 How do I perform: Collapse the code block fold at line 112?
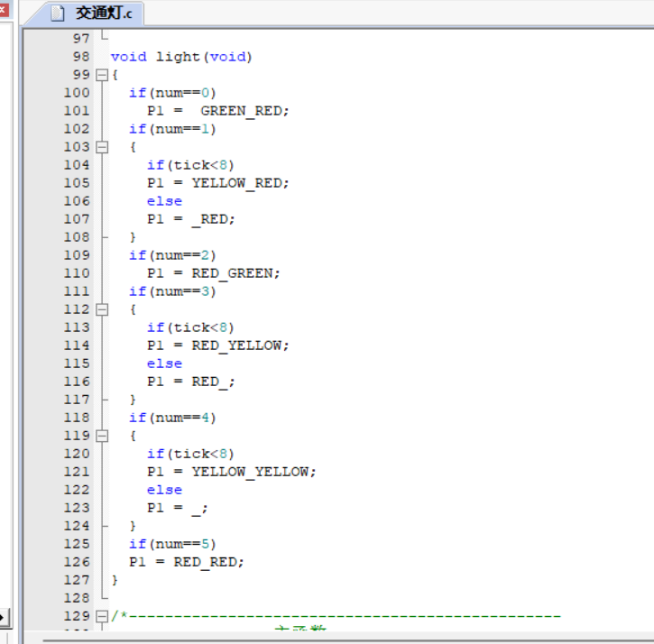[x=102, y=310]
